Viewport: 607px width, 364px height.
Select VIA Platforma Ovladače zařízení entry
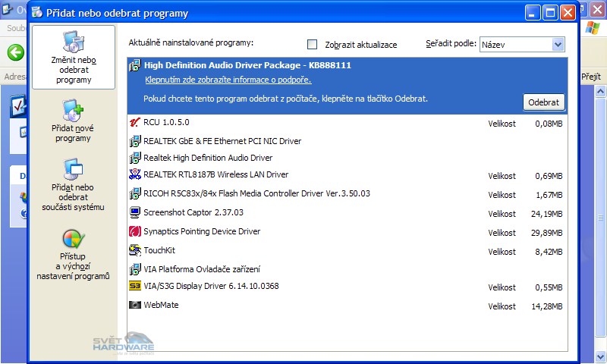(202, 269)
